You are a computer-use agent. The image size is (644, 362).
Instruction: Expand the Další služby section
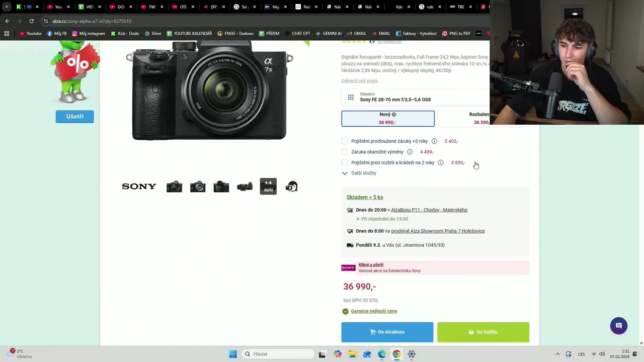click(359, 173)
